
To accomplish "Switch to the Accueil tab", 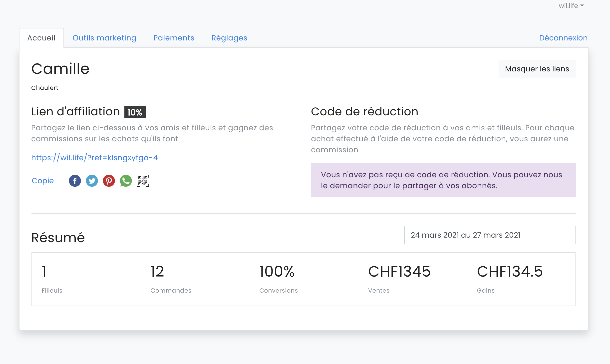I will 41,38.
